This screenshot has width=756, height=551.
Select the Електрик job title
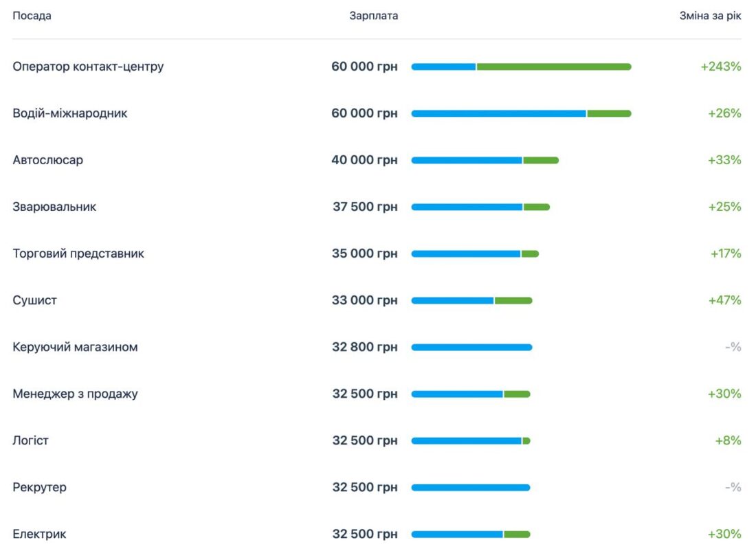tap(39, 534)
